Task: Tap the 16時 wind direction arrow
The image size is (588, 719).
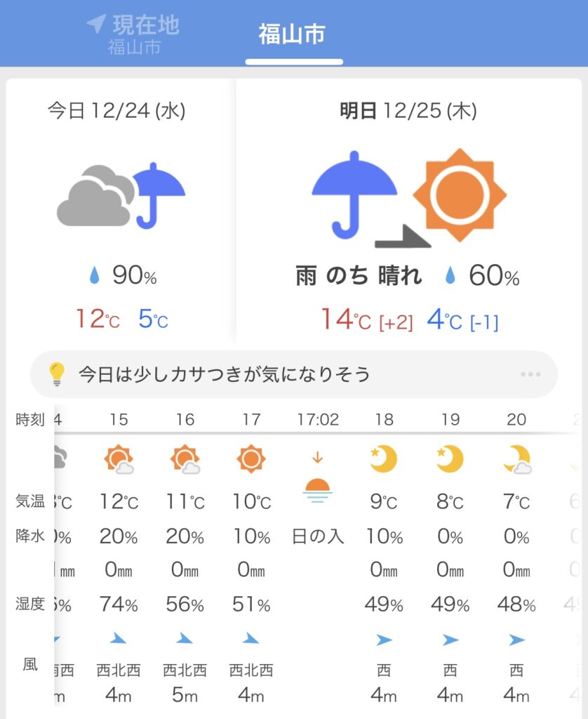Action: point(185,638)
